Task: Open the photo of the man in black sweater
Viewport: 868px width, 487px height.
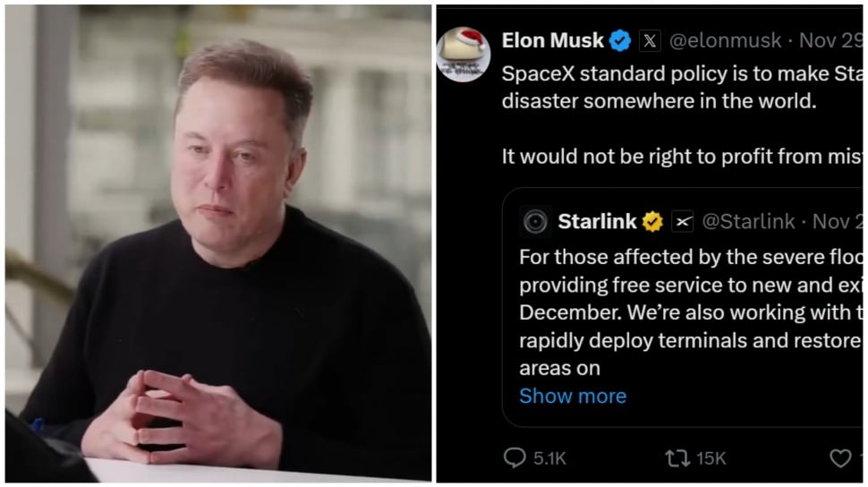Action: coord(217,243)
